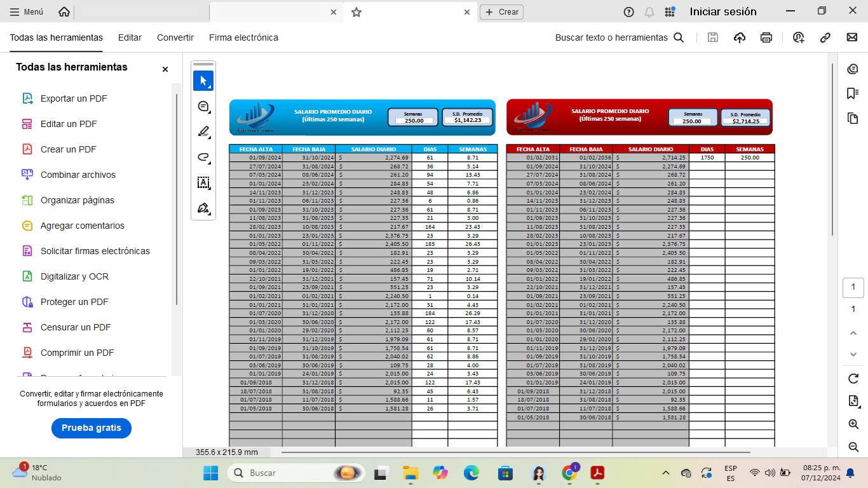Print the document with printer icon
Screen dimensions: 868x488
(766, 37)
